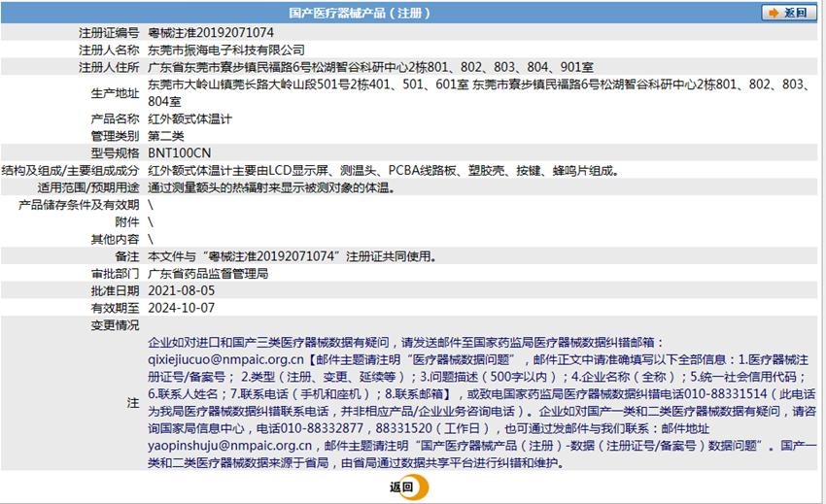Select approval date 2021-08-05
Screen dimensions: 826x504
tap(181, 290)
